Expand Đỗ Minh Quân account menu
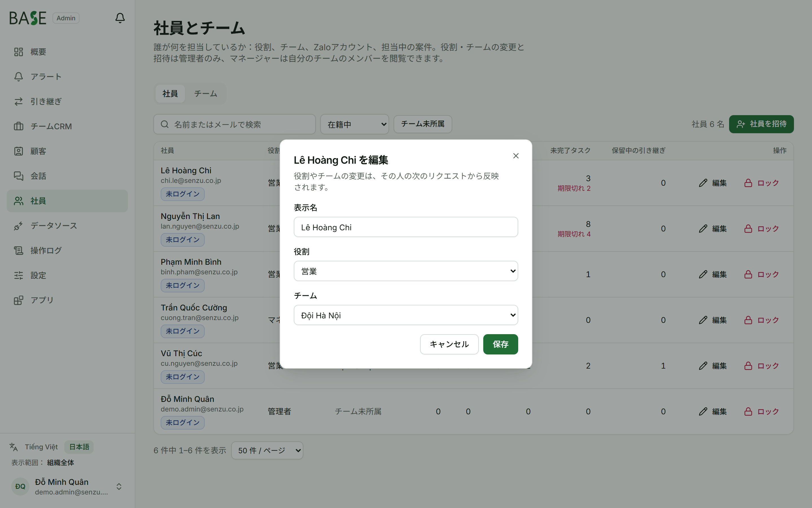 (x=67, y=487)
